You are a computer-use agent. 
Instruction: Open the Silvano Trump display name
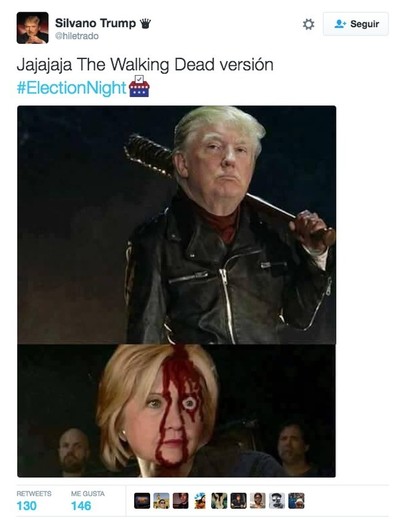[95, 23]
